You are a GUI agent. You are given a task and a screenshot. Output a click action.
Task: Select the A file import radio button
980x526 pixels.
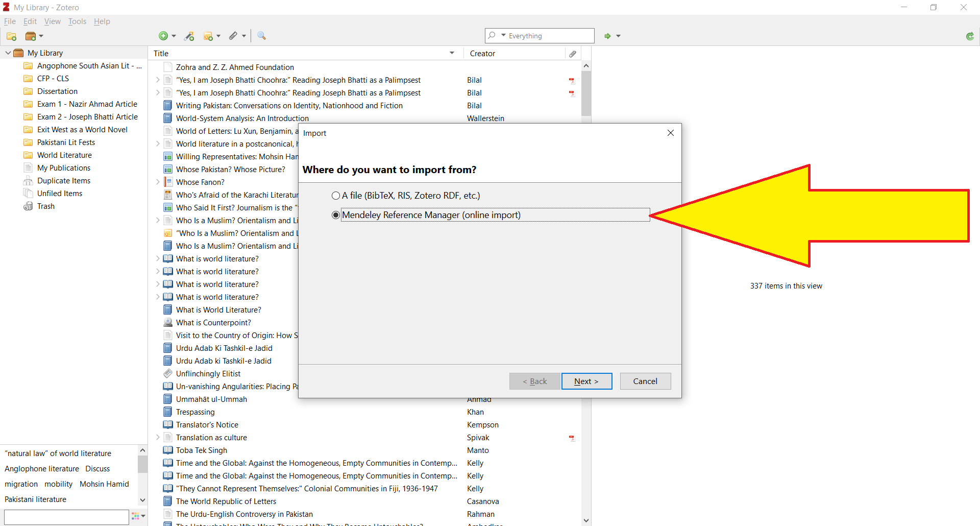(x=336, y=195)
